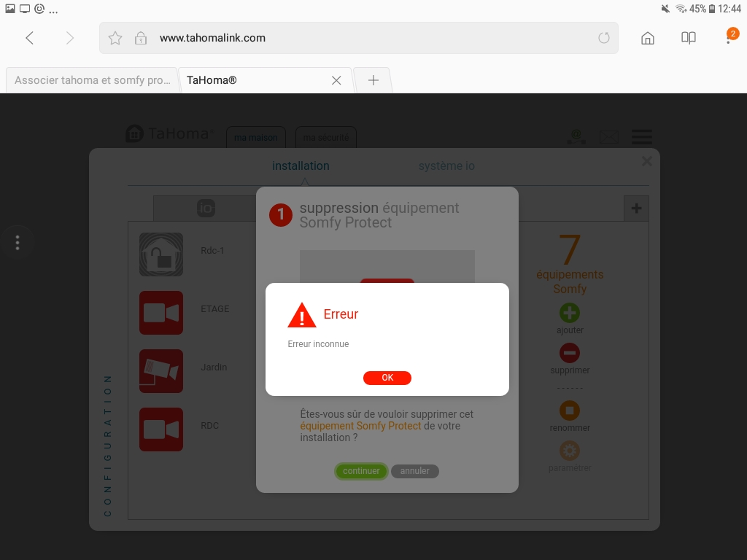Screen dimensions: 747x560
Task: Click the red supprimer minus icon
Action: [570, 353]
